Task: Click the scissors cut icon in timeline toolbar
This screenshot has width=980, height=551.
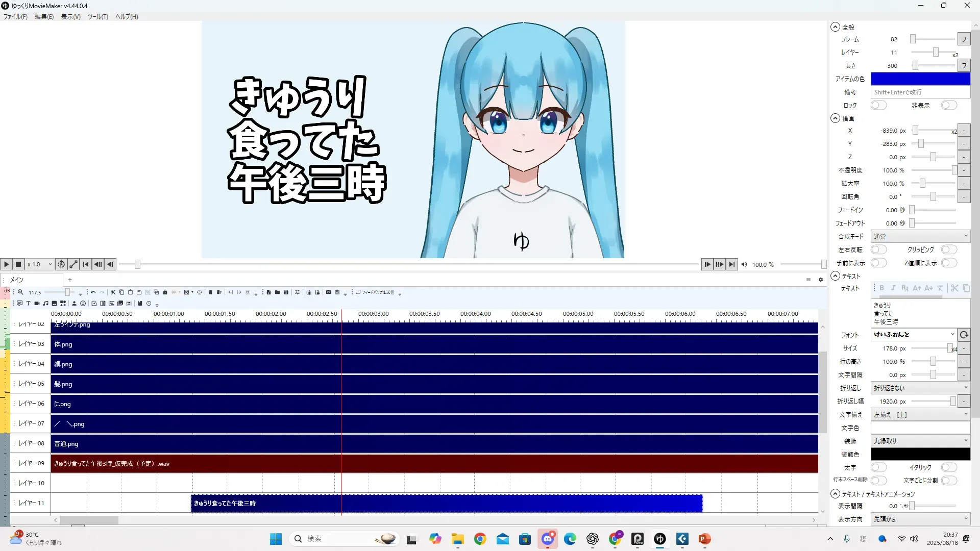Action: click(113, 292)
